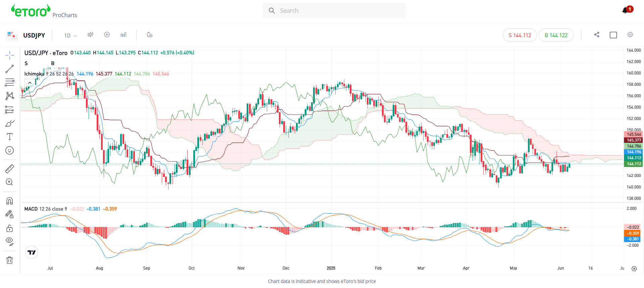Open the emoji icons tool

10,151
